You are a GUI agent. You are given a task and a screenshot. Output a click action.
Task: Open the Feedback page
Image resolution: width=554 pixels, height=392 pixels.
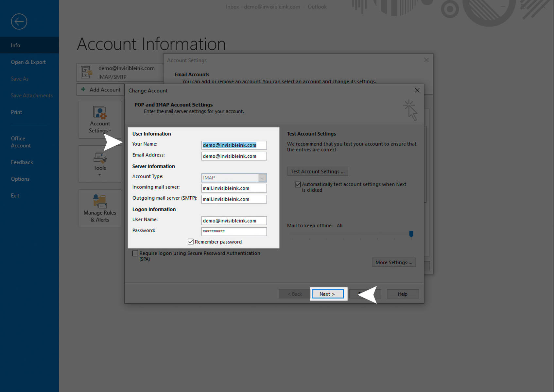[29, 162]
